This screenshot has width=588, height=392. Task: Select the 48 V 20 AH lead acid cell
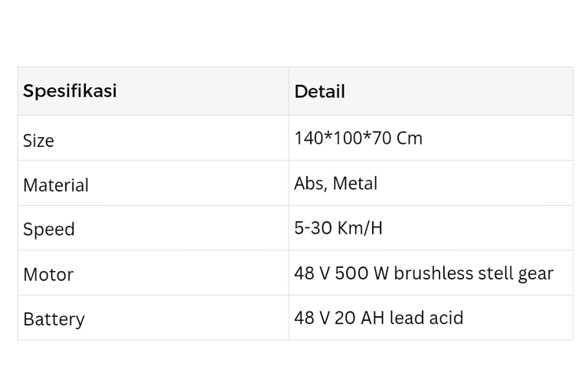click(431, 318)
